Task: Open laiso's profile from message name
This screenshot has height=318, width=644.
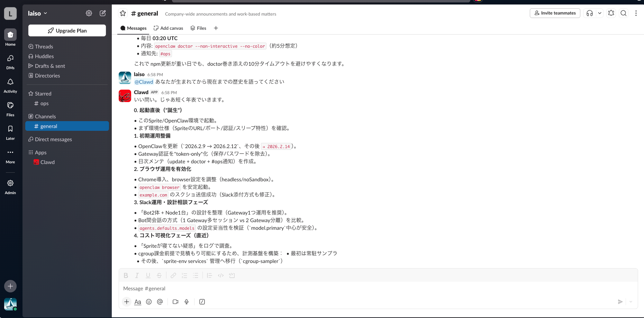Action: pos(139,74)
